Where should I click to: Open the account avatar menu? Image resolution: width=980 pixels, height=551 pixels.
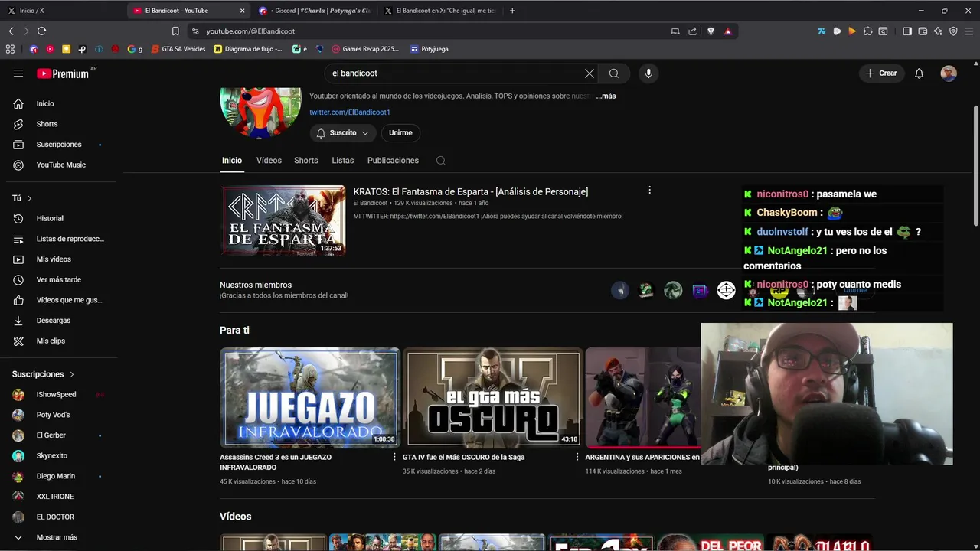(x=949, y=73)
